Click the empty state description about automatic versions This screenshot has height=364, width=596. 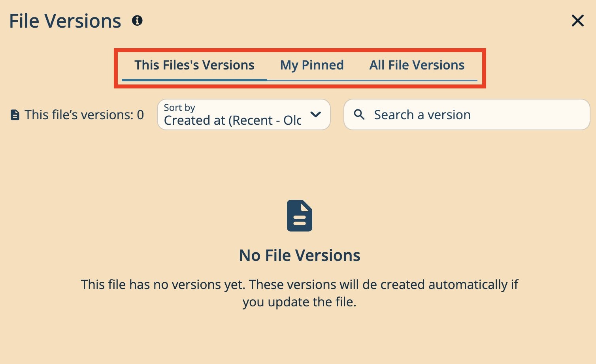pos(299,293)
